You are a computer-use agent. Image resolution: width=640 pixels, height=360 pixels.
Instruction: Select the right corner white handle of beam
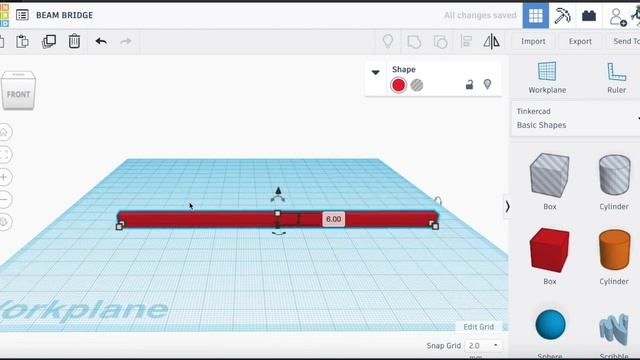pos(435,226)
